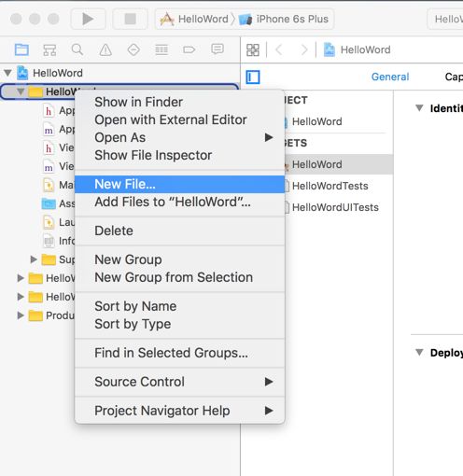Choose the iPhone 6s Plus destination
This screenshot has width=463, height=476.
tap(284, 19)
